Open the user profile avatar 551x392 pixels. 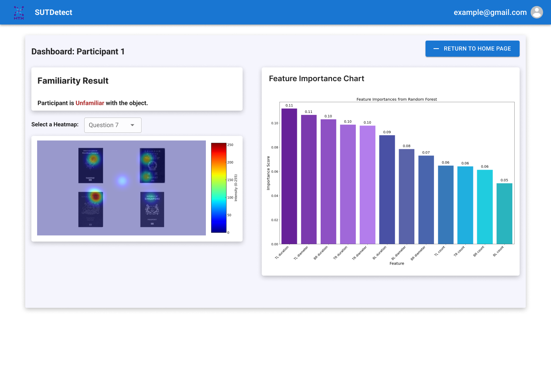[x=537, y=12]
